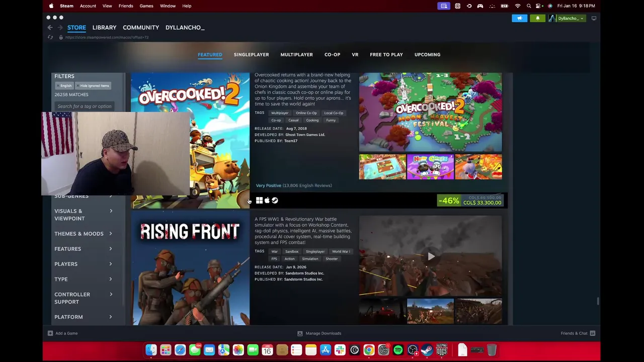The width and height of the screenshot is (644, 362).
Task: Click the Sandbox tag on Rising Front
Action: [x=292, y=251]
